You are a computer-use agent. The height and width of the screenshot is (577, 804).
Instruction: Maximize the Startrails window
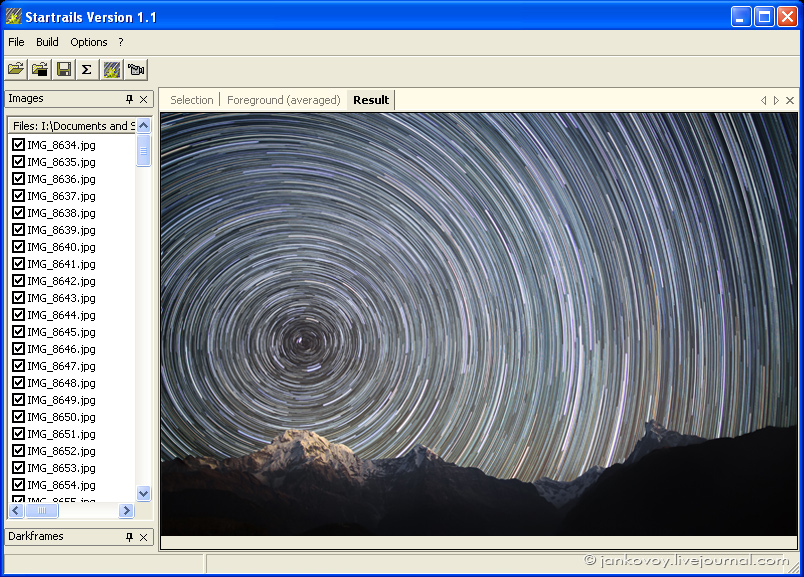[764, 17]
